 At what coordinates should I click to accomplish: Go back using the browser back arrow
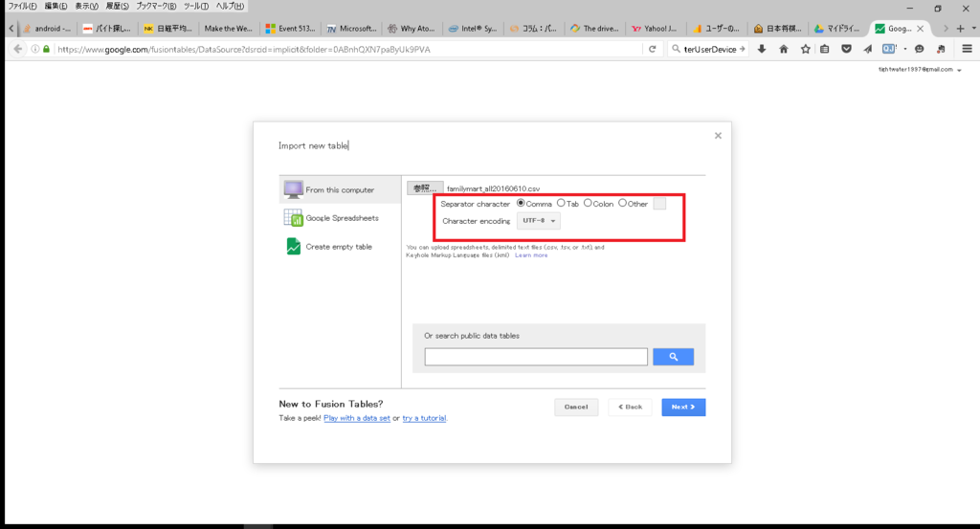(17, 49)
